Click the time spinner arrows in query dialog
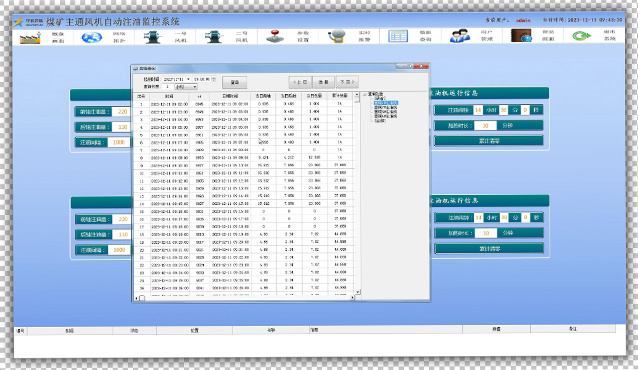 [214, 79]
